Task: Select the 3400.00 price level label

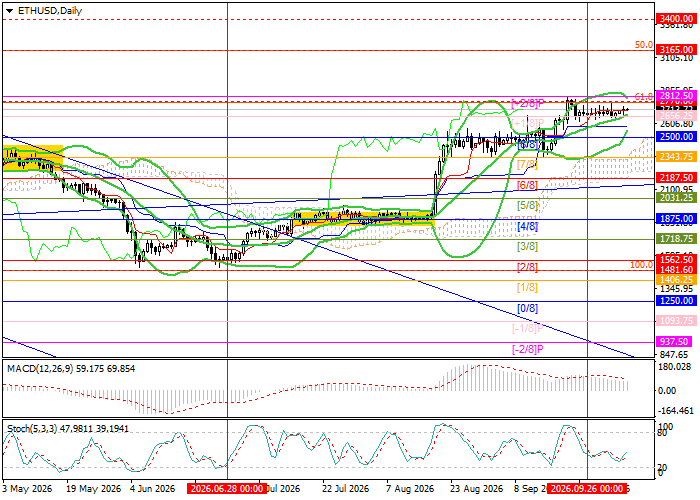Action: (x=676, y=19)
